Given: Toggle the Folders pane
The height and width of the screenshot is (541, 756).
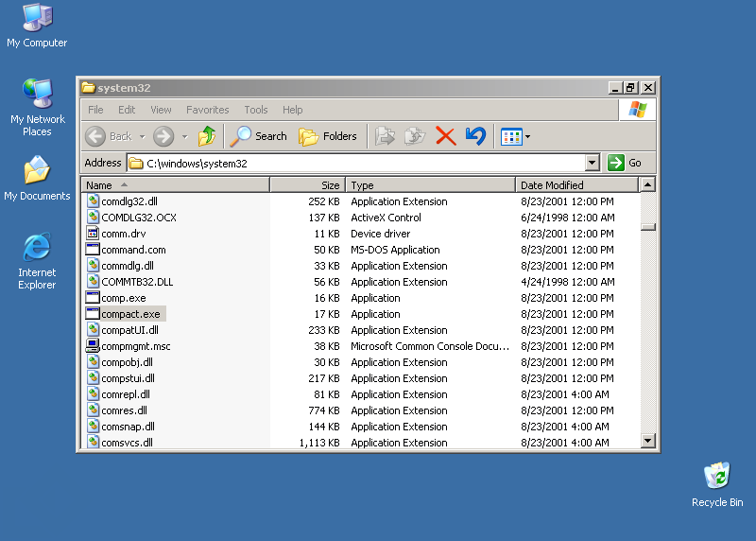Looking at the screenshot, I should point(328,136).
